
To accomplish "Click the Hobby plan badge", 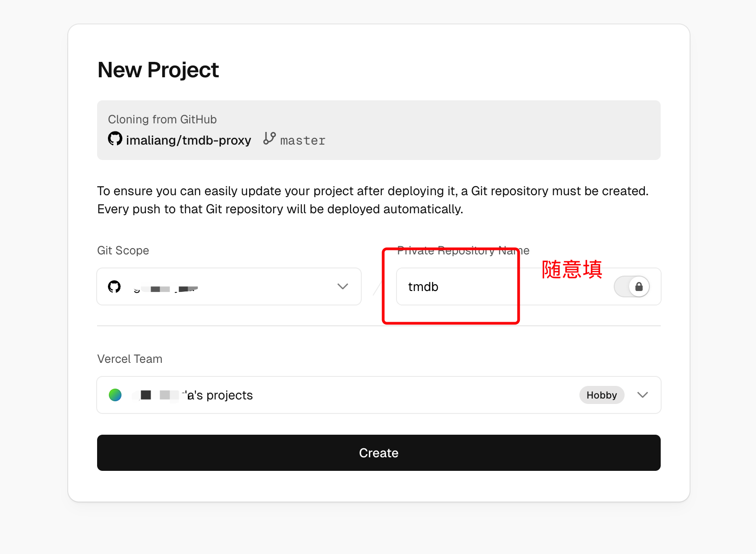I will pyautogui.click(x=602, y=395).
